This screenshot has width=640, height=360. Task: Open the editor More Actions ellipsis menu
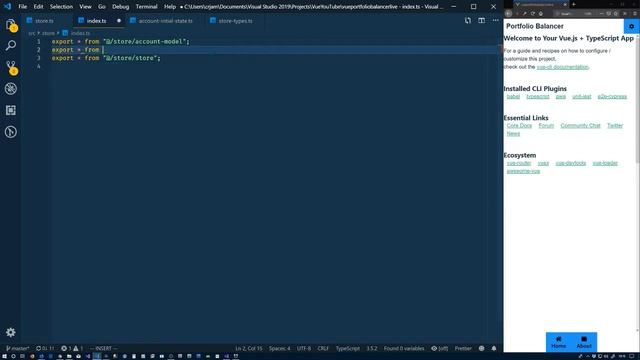click(495, 20)
